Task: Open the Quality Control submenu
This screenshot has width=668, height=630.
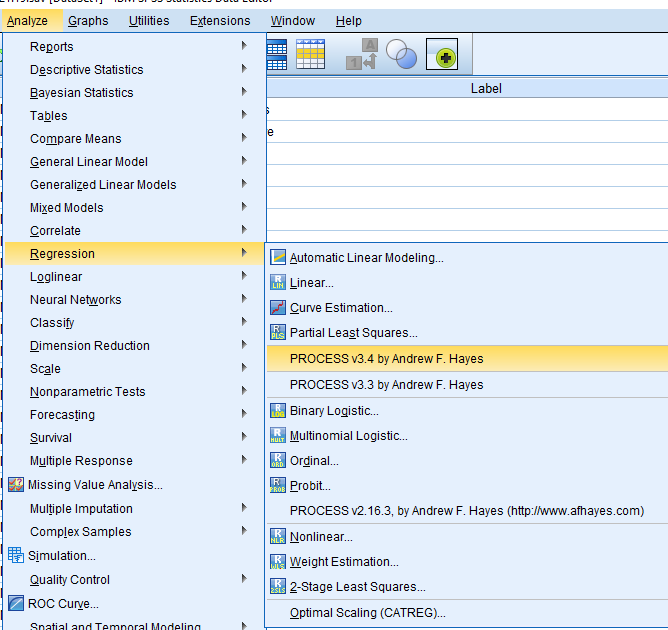Action: pyautogui.click(x=135, y=579)
